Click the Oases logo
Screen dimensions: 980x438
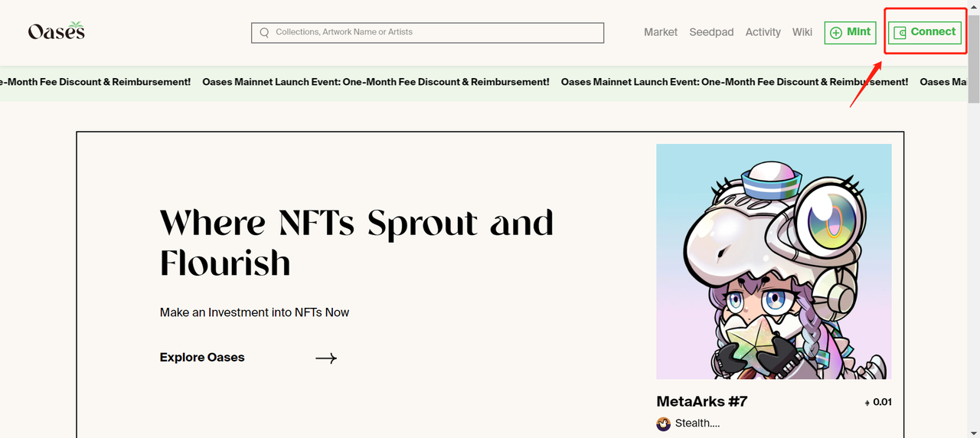click(57, 31)
